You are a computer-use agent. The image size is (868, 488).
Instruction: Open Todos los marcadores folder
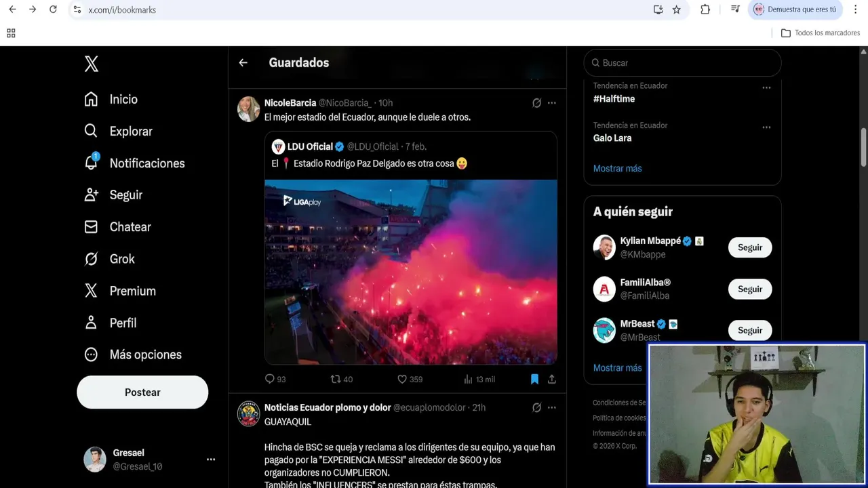(x=821, y=33)
